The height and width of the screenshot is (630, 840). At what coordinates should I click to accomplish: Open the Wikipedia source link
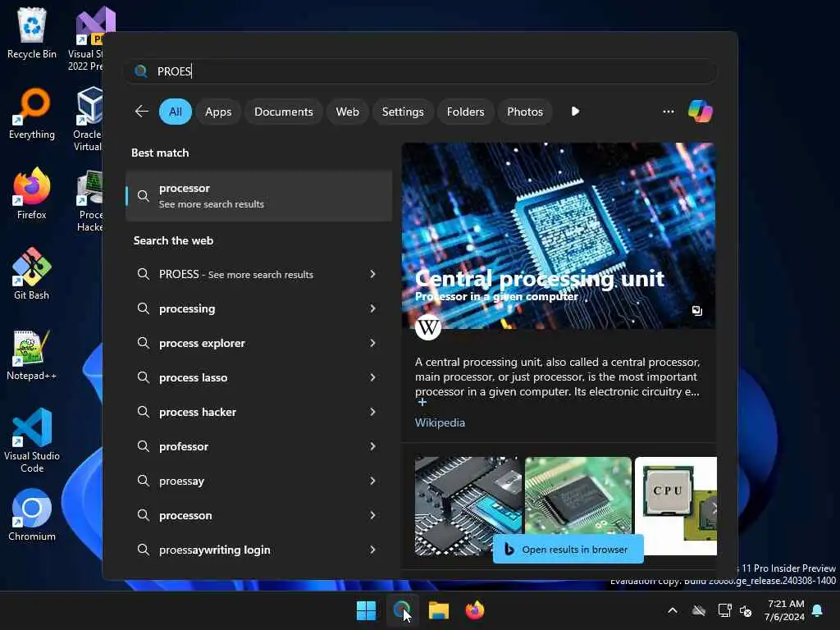coord(440,422)
